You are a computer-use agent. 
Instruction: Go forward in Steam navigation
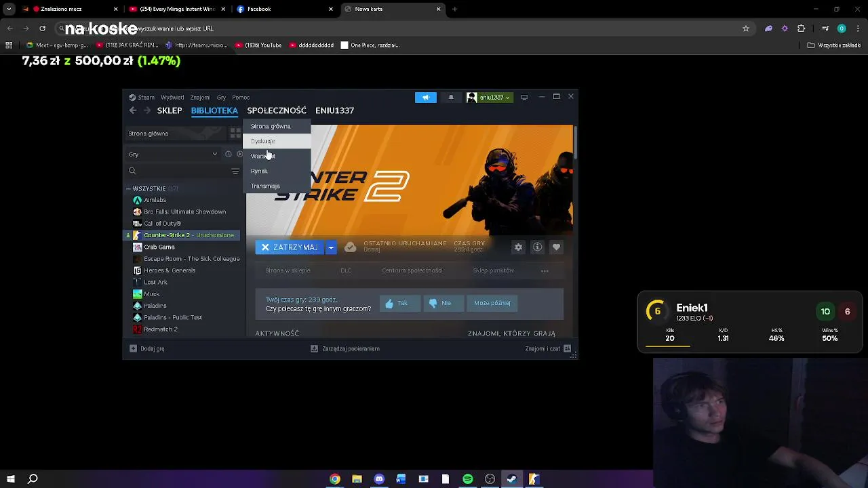[146, 110]
